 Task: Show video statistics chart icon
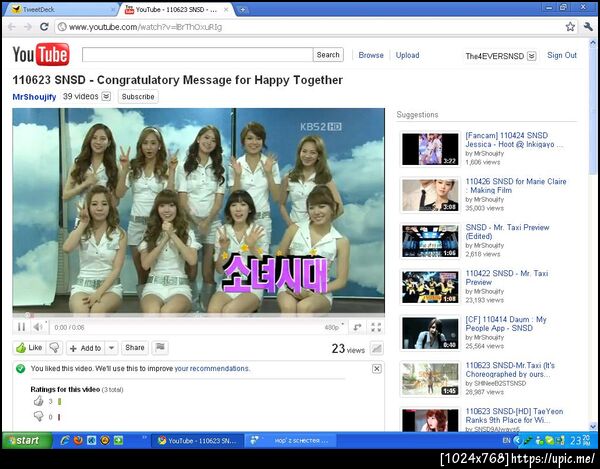click(377, 348)
